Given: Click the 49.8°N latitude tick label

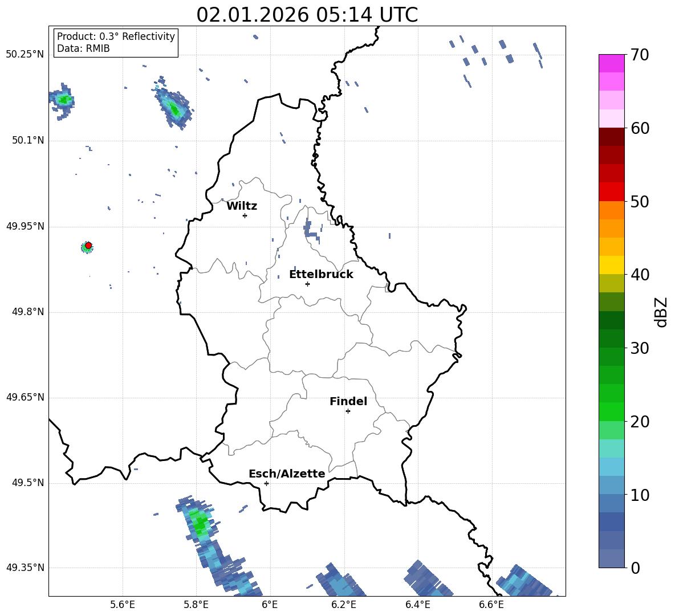Looking at the screenshot, I should pyautogui.click(x=28, y=312).
